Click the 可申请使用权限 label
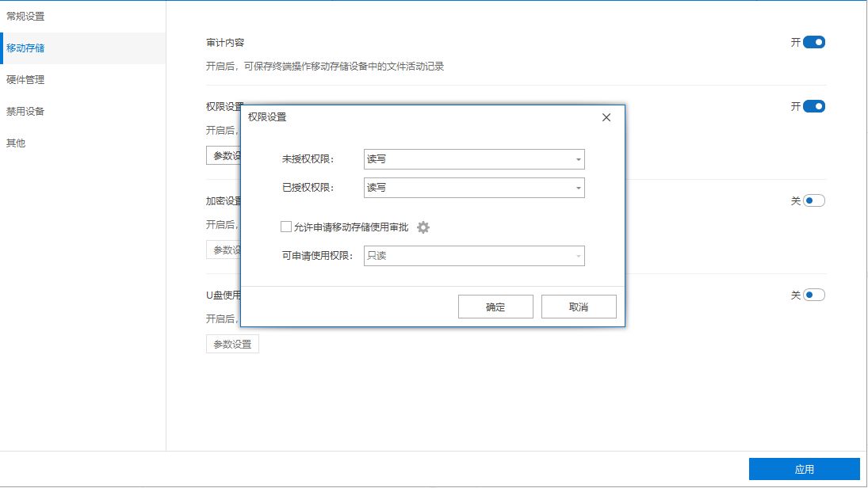The image size is (868, 488). click(317, 256)
